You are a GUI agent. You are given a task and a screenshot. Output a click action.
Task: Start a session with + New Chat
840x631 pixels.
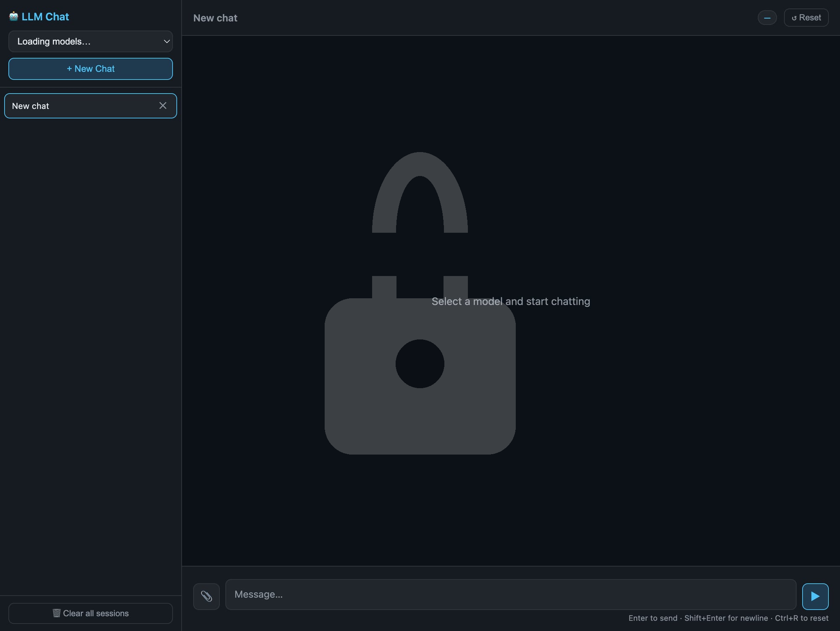point(90,69)
